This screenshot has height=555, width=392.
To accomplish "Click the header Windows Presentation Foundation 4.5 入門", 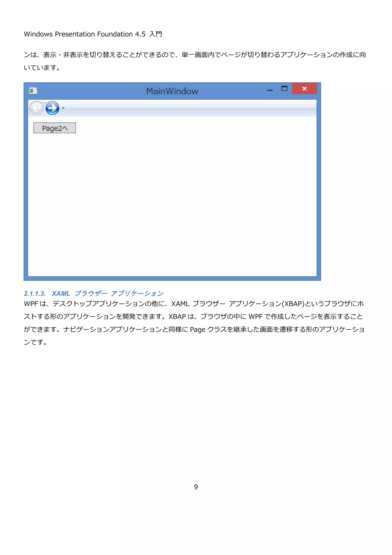I will [x=93, y=34].
